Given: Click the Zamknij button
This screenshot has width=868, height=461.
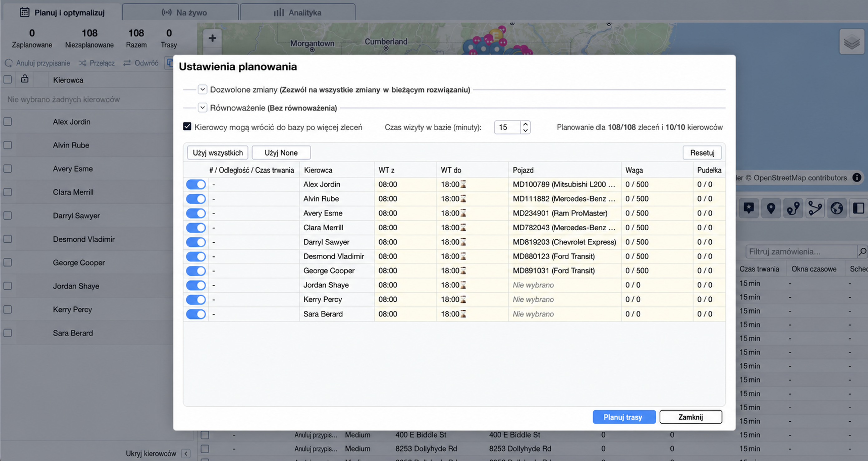Looking at the screenshot, I should click(691, 417).
